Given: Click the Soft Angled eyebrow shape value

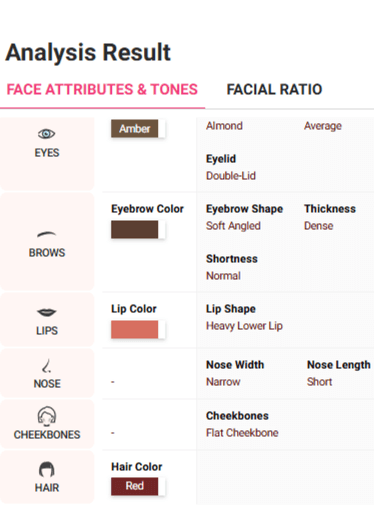Looking at the screenshot, I should pyautogui.click(x=233, y=226).
